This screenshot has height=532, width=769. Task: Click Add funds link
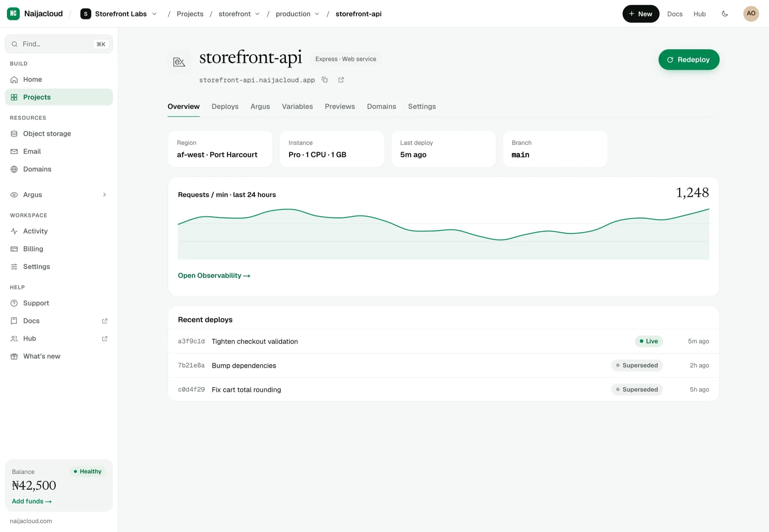click(x=32, y=501)
